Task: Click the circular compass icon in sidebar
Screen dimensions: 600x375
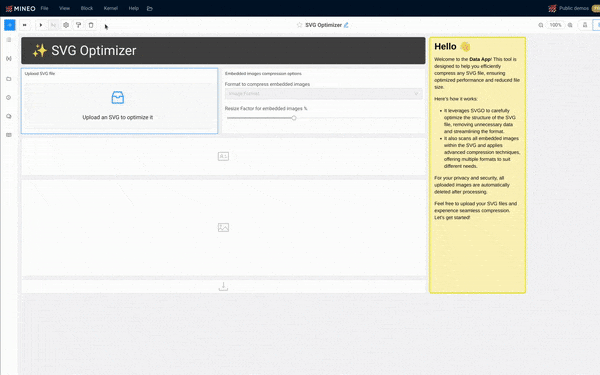Action: pos(9,98)
